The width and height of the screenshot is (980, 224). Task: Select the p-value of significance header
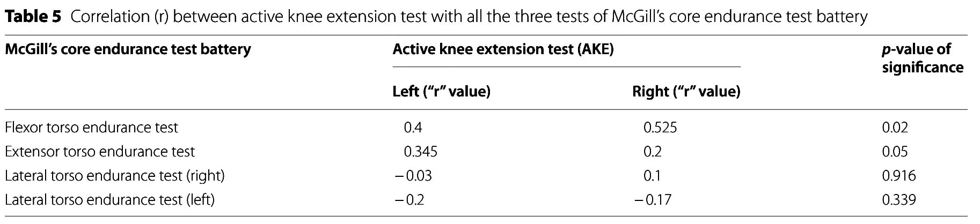point(923,58)
